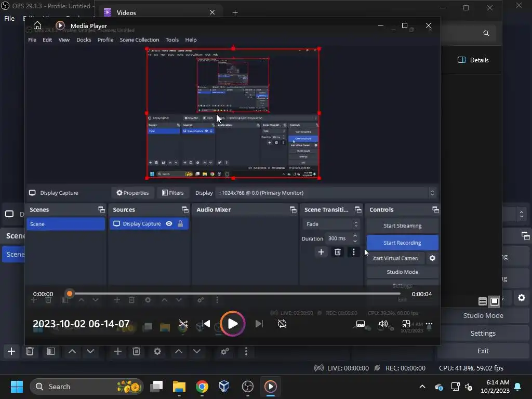Undock Controls panel in background OBS
This screenshot has height=399, width=532.
(525, 236)
